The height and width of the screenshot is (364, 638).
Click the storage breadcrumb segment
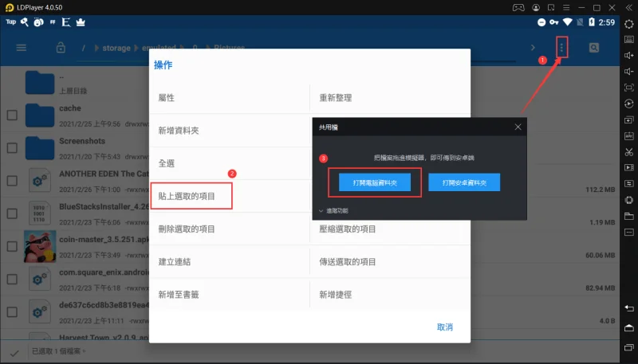click(x=116, y=48)
